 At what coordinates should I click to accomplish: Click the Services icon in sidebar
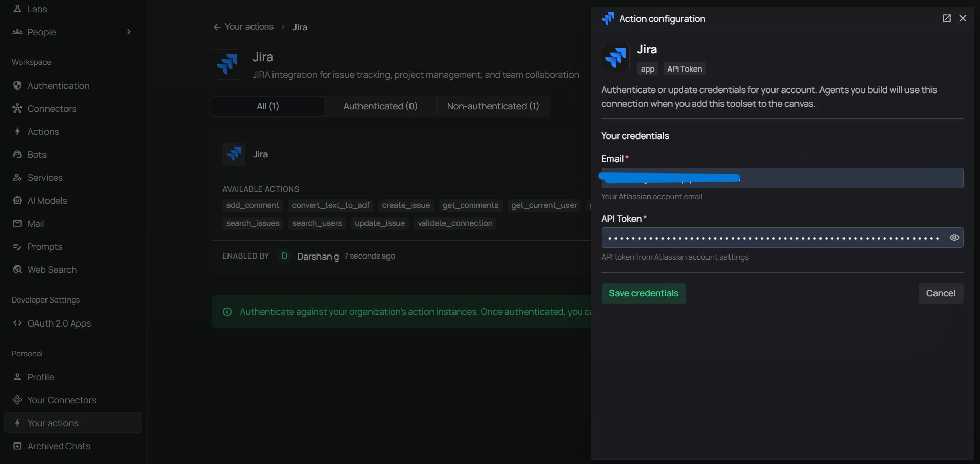tap(17, 177)
